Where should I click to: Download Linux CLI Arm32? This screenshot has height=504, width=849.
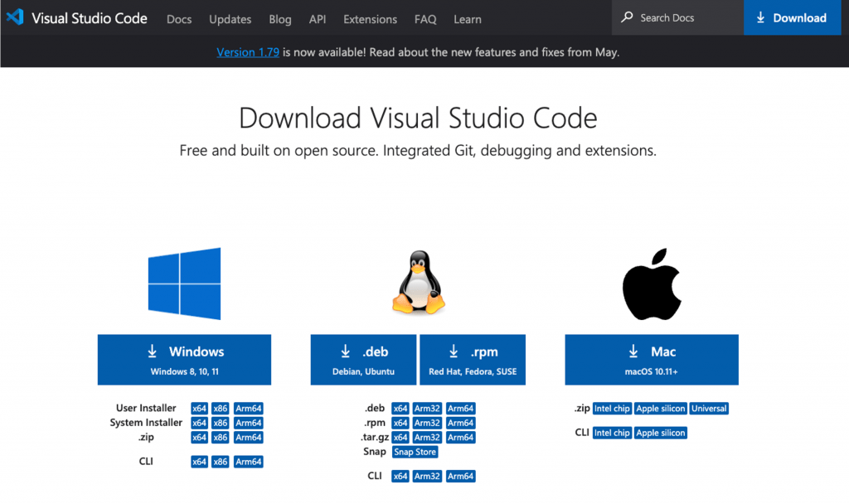427,477
